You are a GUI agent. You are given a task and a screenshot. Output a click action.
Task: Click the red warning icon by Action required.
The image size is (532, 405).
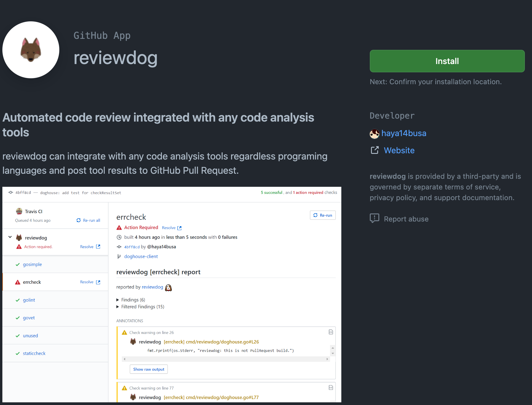(19, 247)
